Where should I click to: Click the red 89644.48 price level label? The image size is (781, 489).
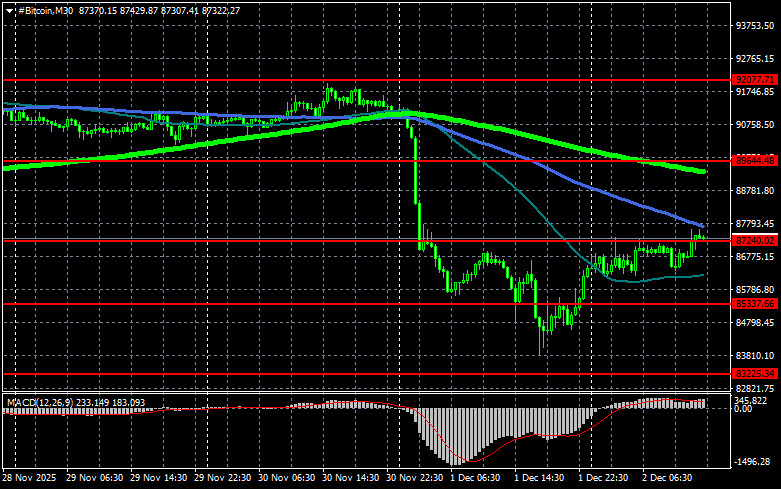point(755,160)
